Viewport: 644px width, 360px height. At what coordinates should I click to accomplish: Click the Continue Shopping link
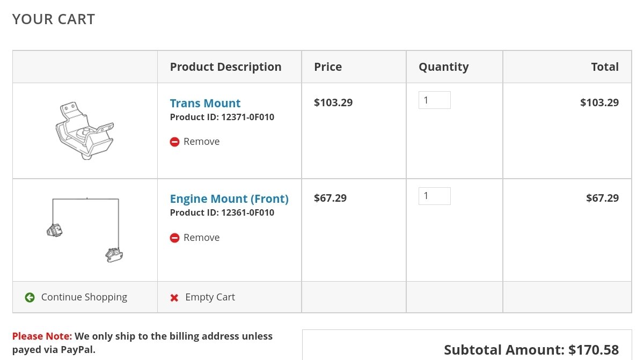[x=84, y=297]
